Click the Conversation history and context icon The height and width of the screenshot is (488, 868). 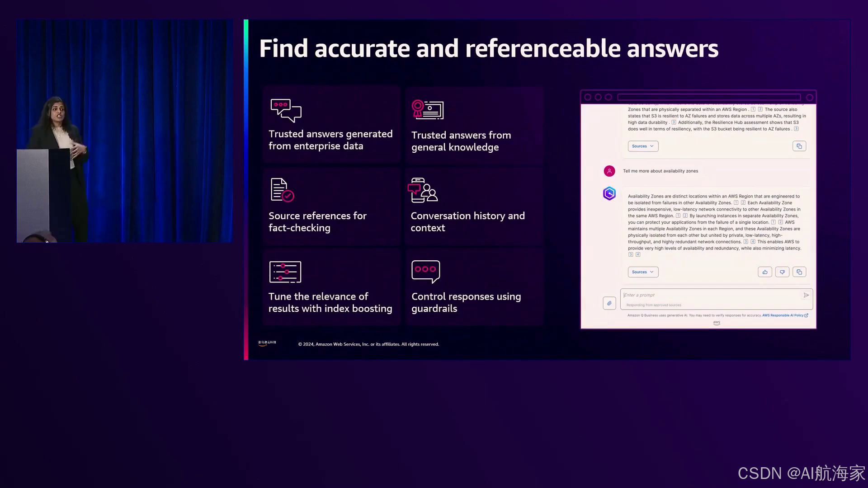(423, 190)
